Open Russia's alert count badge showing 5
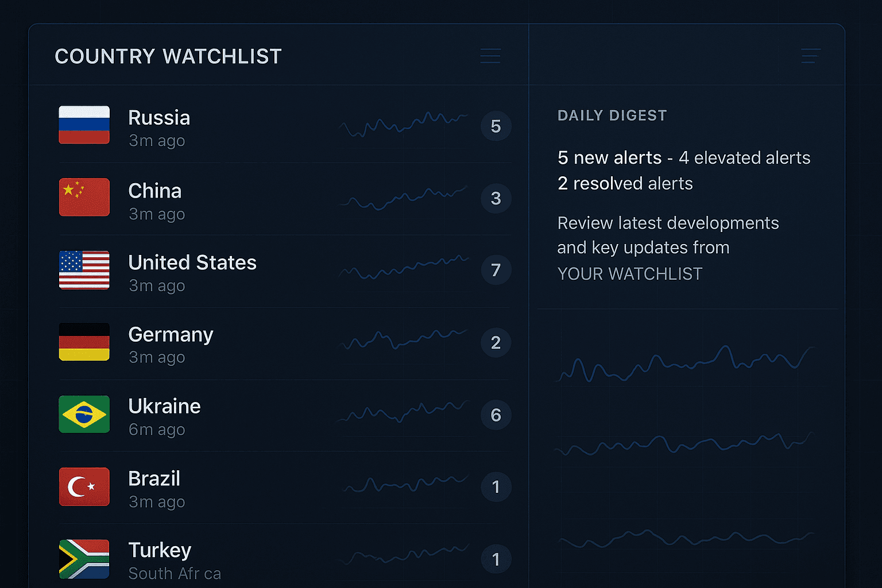Viewport: 882px width, 588px height. [496, 126]
